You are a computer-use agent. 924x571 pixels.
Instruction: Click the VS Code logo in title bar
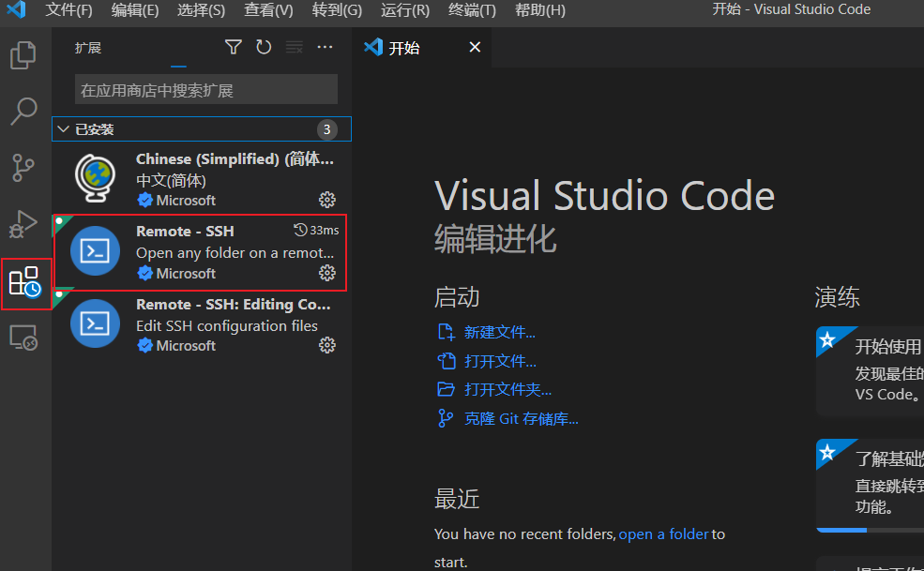(x=16, y=9)
